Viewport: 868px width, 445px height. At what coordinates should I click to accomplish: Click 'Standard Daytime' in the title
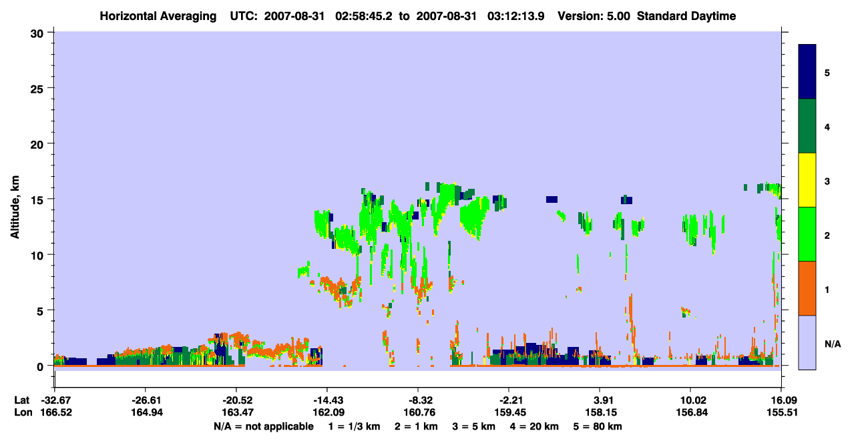tap(686, 16)
